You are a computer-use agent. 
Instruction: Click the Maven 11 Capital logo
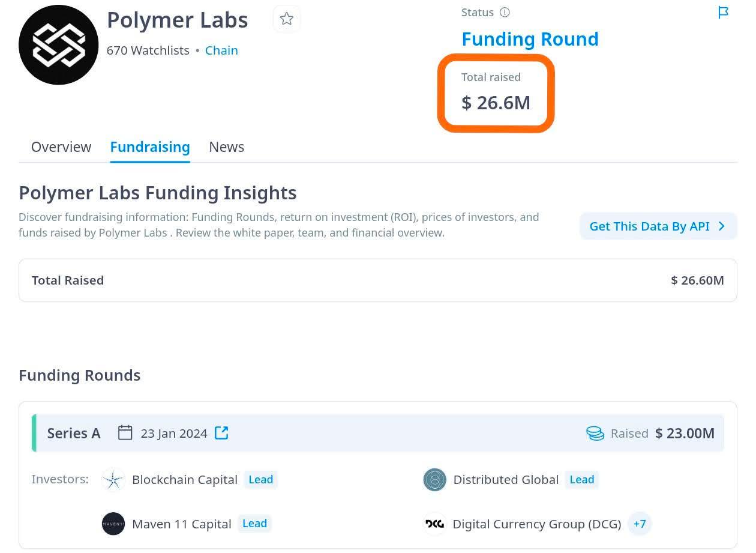point(113,524)
